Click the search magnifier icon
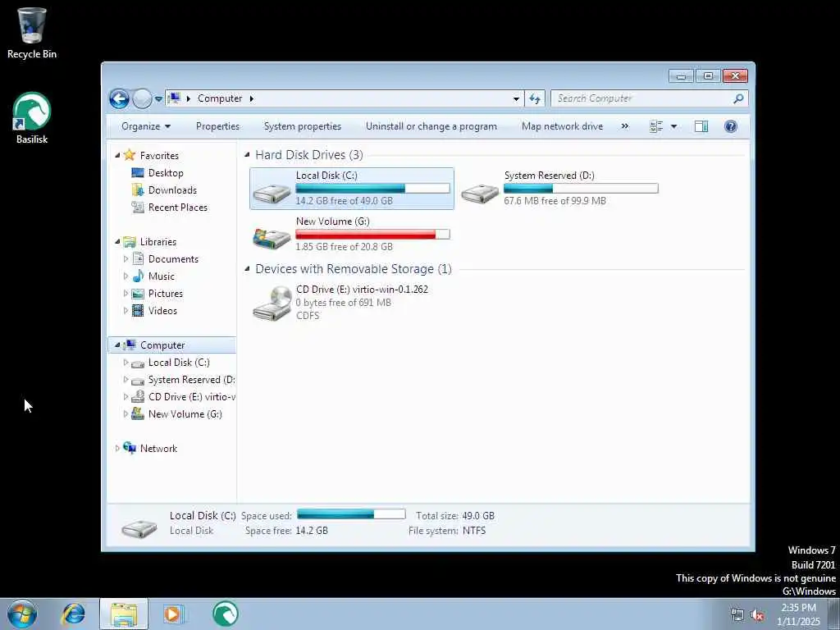The image size is (840, 630). click(739, 98)
